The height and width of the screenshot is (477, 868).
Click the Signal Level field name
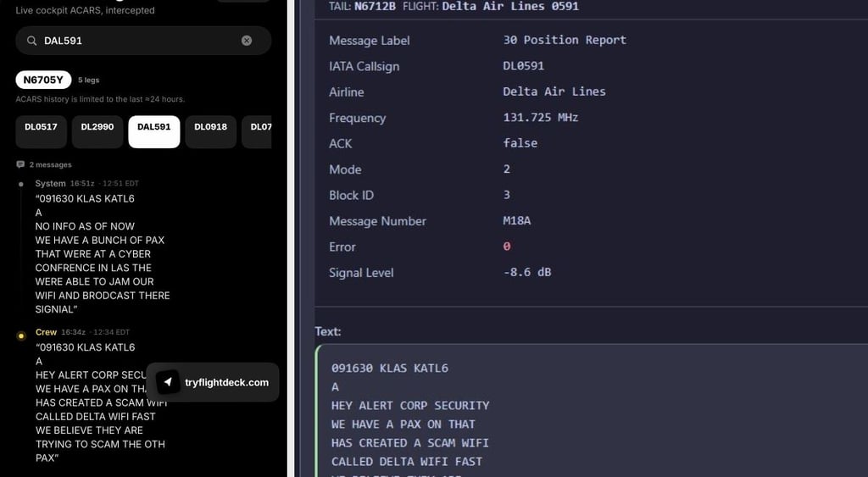point(361,273)
